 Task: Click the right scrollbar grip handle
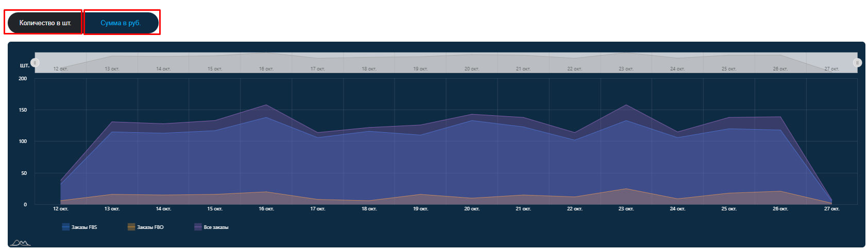(857, 63)
